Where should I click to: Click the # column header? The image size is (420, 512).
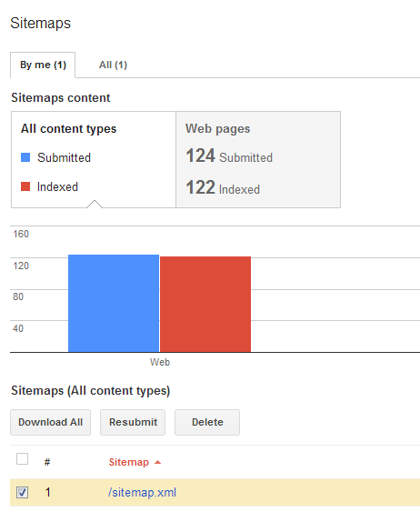[x=47, y=462]
